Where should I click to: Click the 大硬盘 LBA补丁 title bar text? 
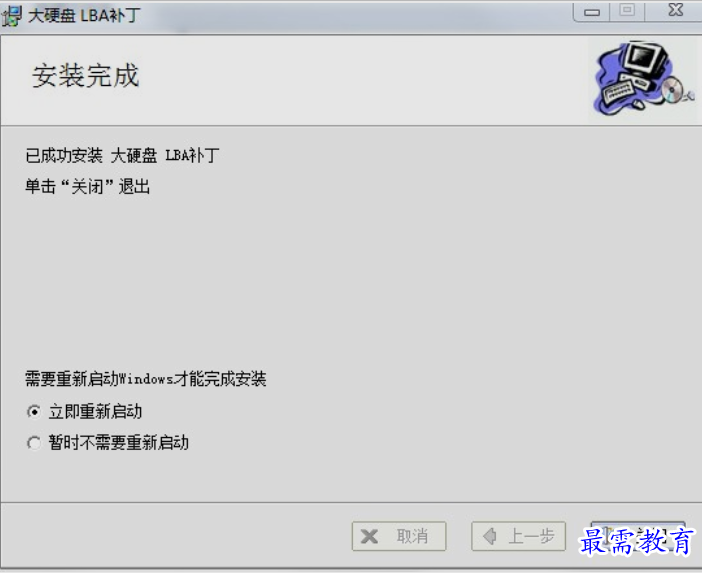pyautogui.click(x=84, y=16)
